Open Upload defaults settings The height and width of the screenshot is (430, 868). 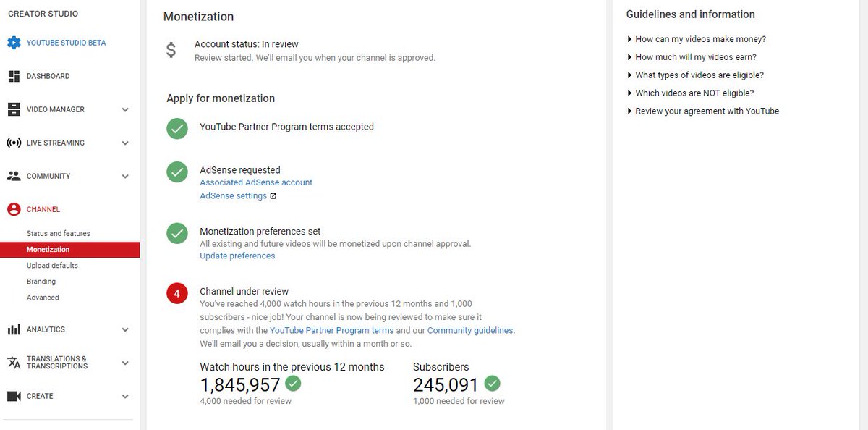point(52,266)
